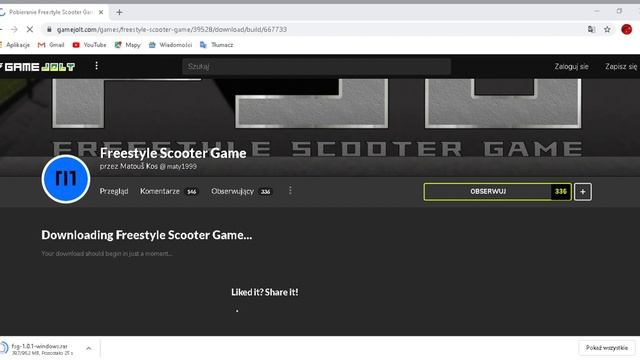Open the YouTube bookmark

pyautogui.click(x=89, y=45)
